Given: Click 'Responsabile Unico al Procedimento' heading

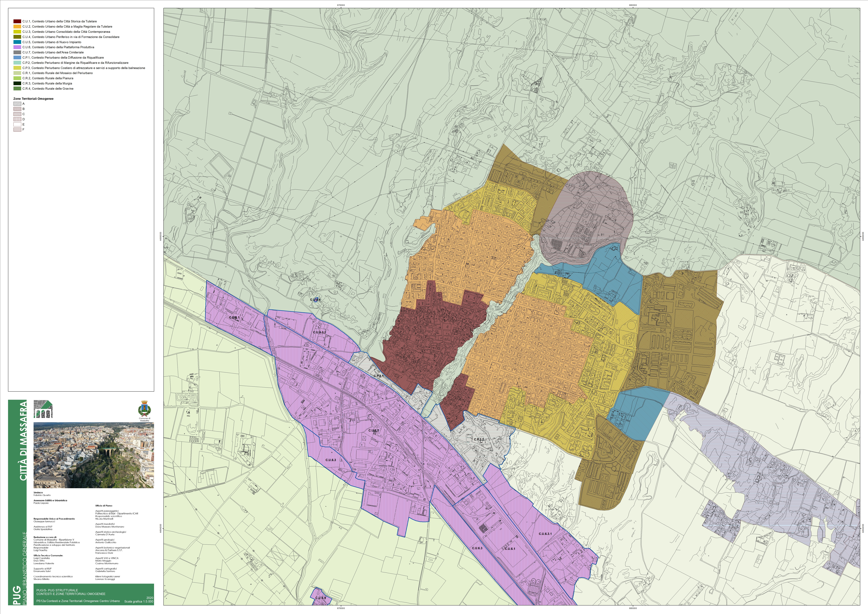Looking at the screenshot, I should click(x=54, y=519).
